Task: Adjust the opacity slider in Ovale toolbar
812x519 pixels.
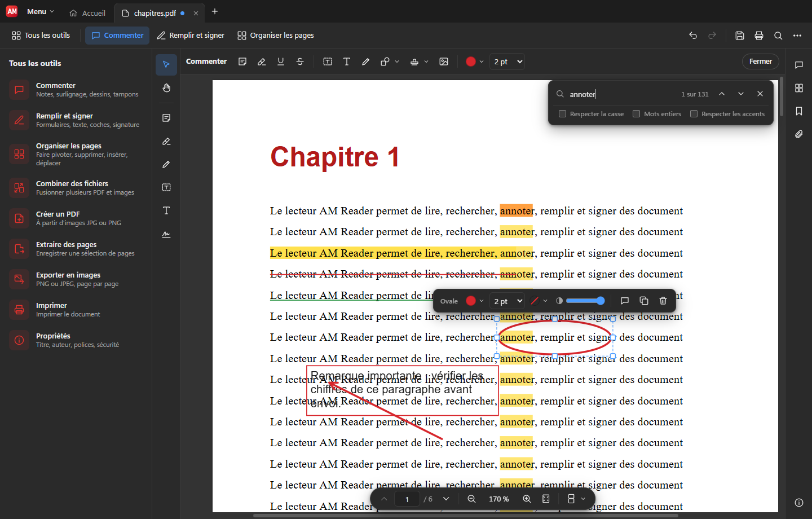Action: pyautogui.click(x=585, y=301)
